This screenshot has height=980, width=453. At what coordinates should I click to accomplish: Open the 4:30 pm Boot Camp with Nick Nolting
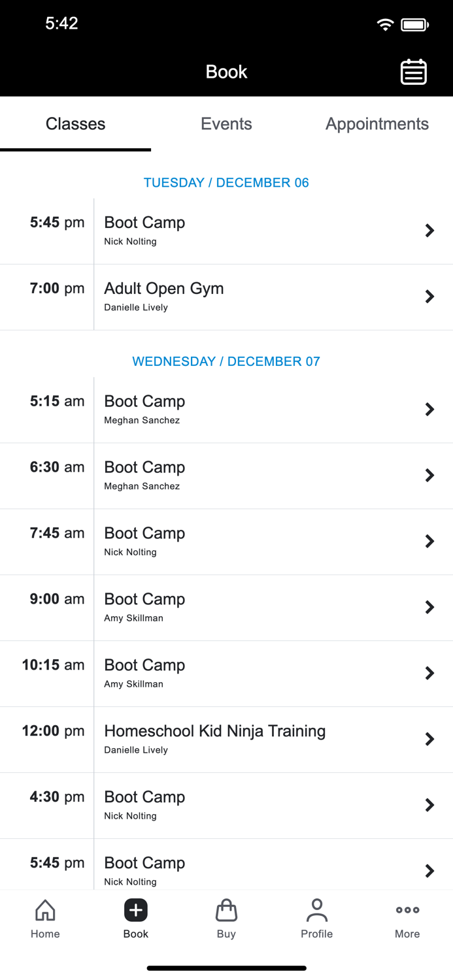(226, 805)
